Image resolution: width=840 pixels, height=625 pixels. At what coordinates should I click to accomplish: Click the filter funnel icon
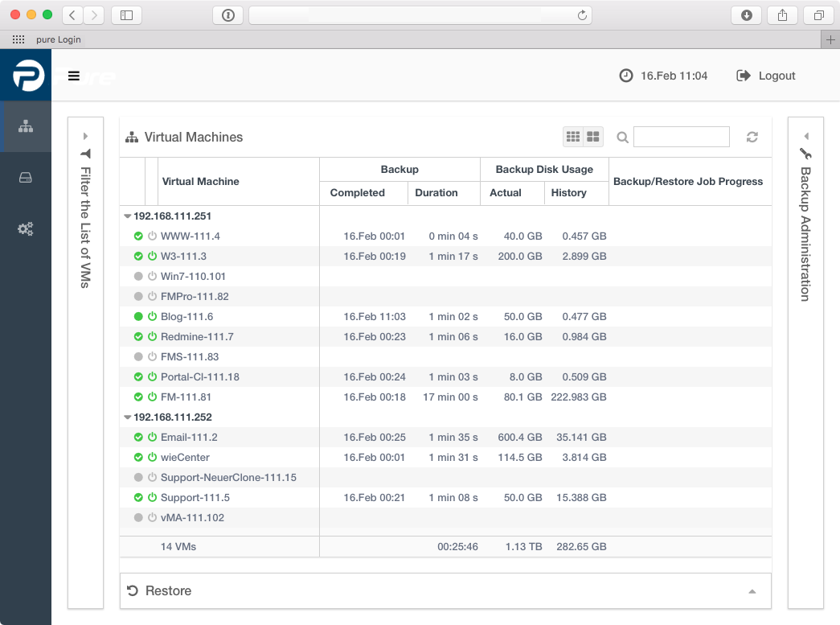click(x=86, y=154)
